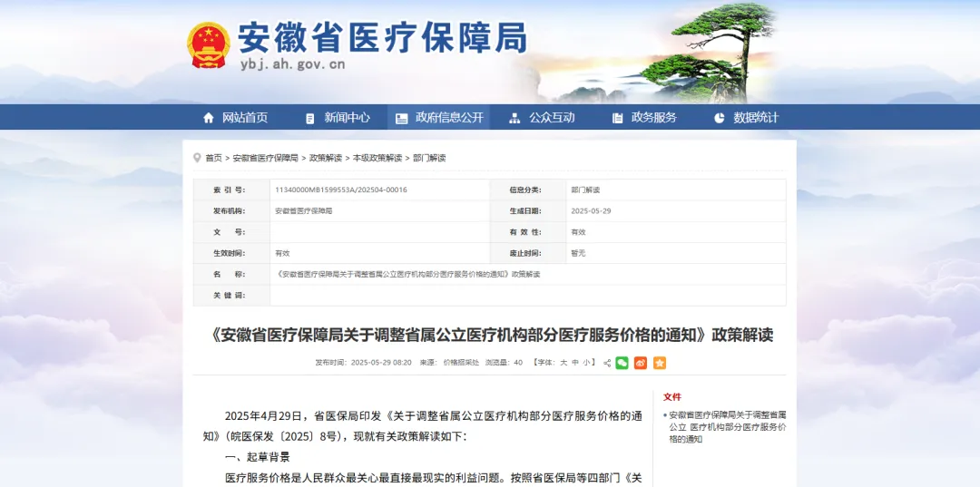Click the news icon beside 新闻中心
The image size is (980, 487).
[x=310, y=118]
